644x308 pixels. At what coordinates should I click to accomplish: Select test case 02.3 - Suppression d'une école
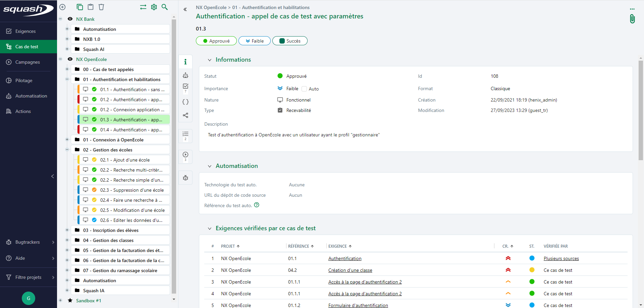pyautogui.click(x=132, y=190)
